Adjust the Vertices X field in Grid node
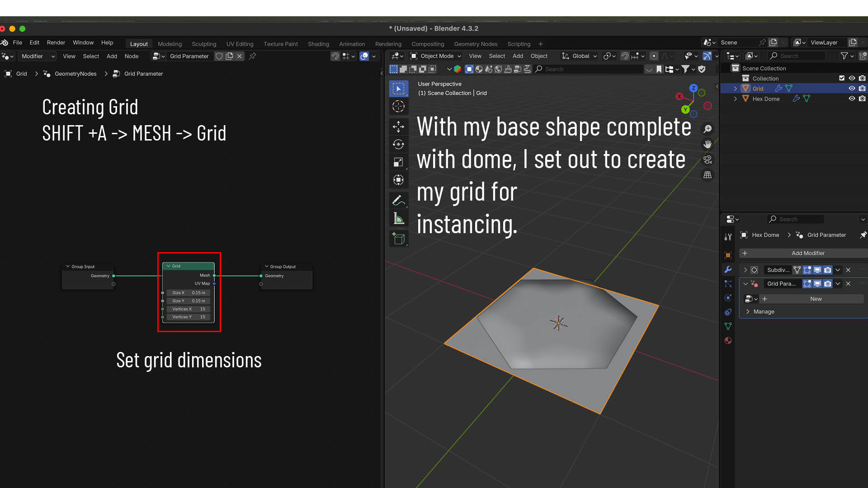 (189, 309)
